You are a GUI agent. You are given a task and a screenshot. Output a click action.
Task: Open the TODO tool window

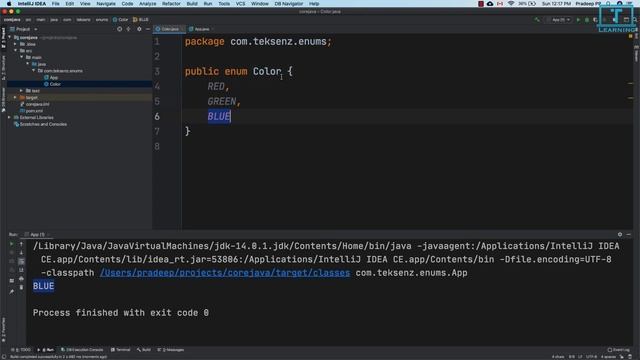tap(21, 350)
